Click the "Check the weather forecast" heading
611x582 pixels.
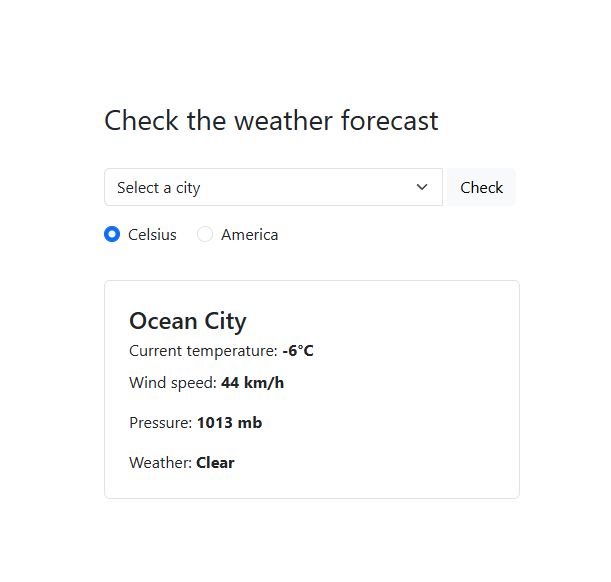tap(271, 121)
